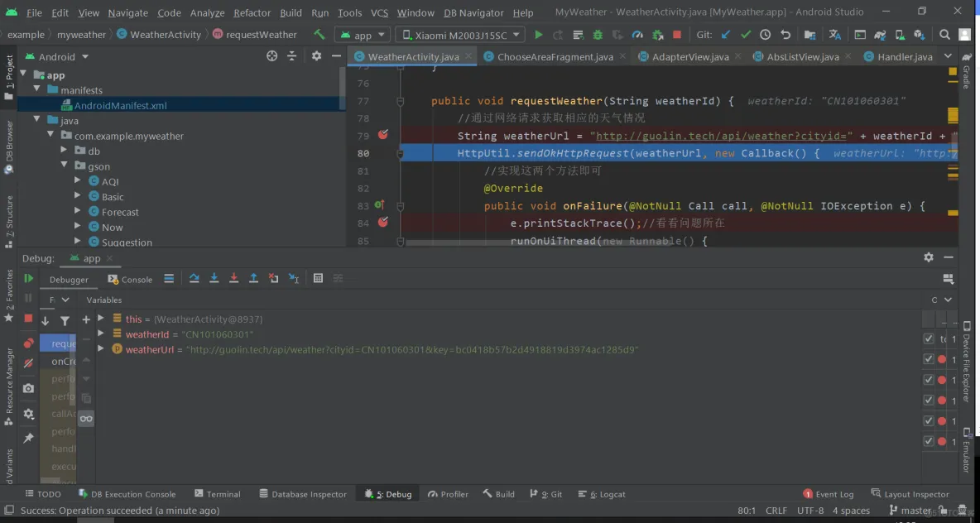This screenshot has width=980, height=523.
Task: Switch to ChooseAreaFragment.java tab
Action: (555, 57)
